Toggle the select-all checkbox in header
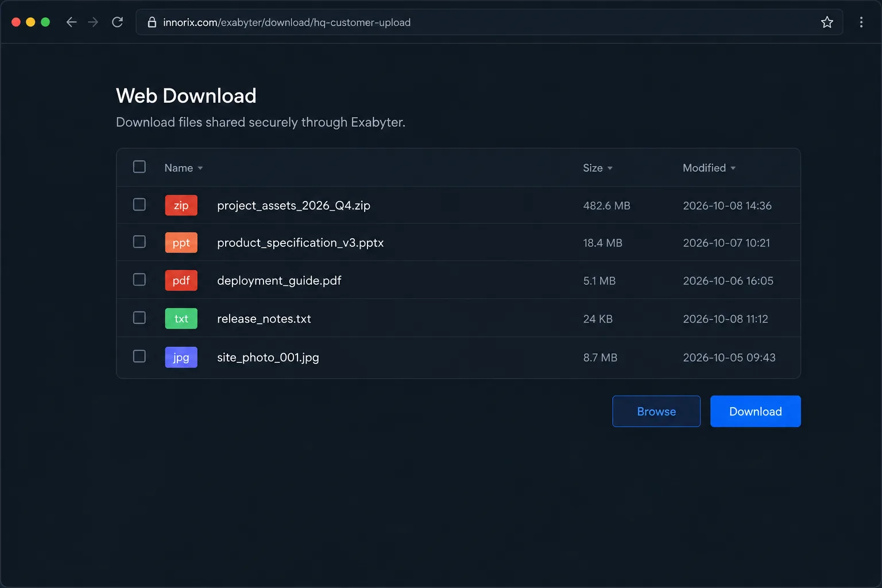882x588 pixels. pos(140,167)
